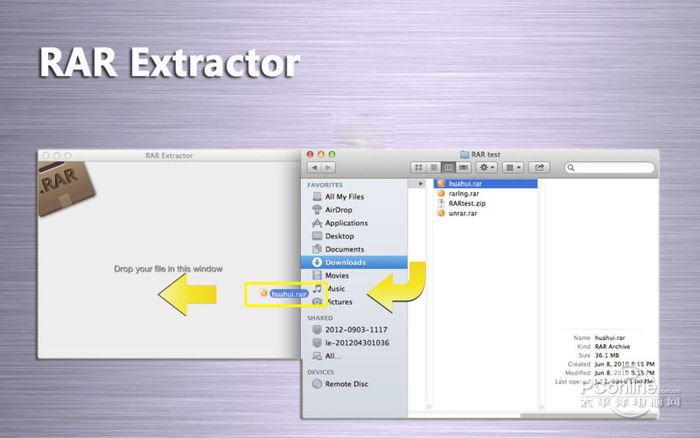Switch Finder to list view

[433, 167]
